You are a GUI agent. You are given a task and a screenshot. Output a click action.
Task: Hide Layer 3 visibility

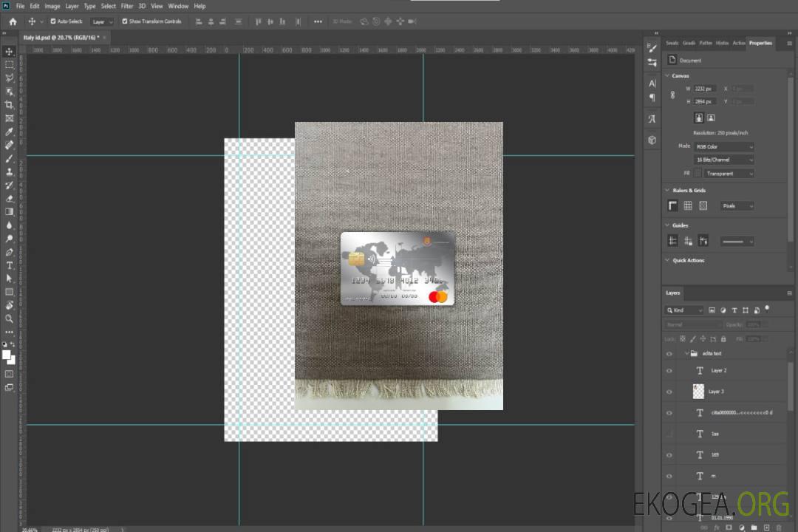[x=669, y=392]
